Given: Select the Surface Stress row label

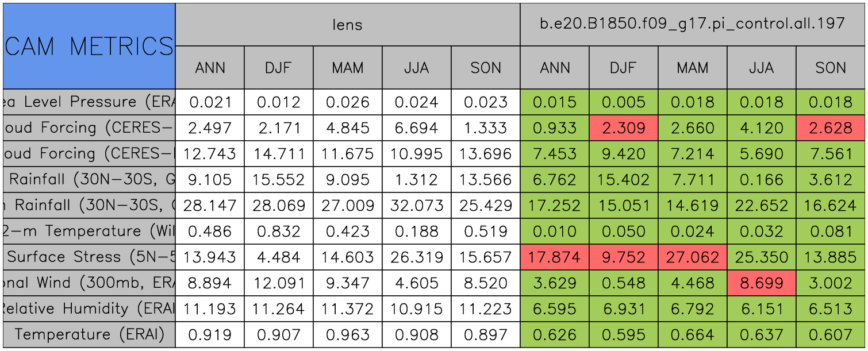Looking at the screenshot, I should [89, 257].
